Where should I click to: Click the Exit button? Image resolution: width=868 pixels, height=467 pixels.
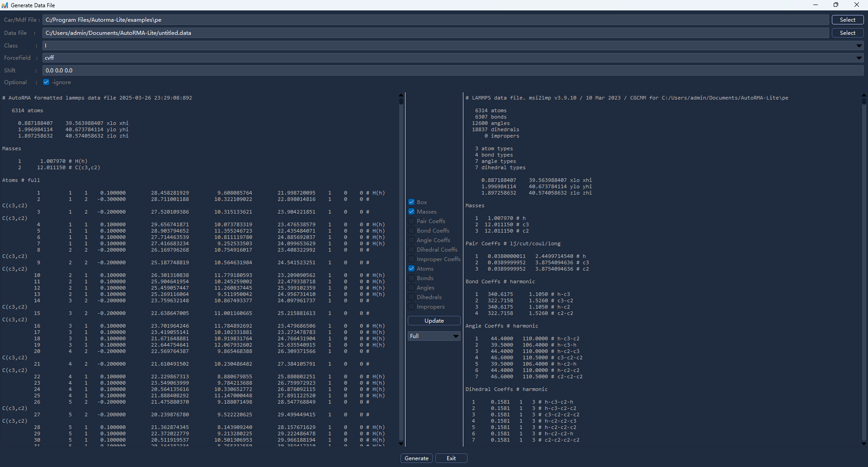451,458
